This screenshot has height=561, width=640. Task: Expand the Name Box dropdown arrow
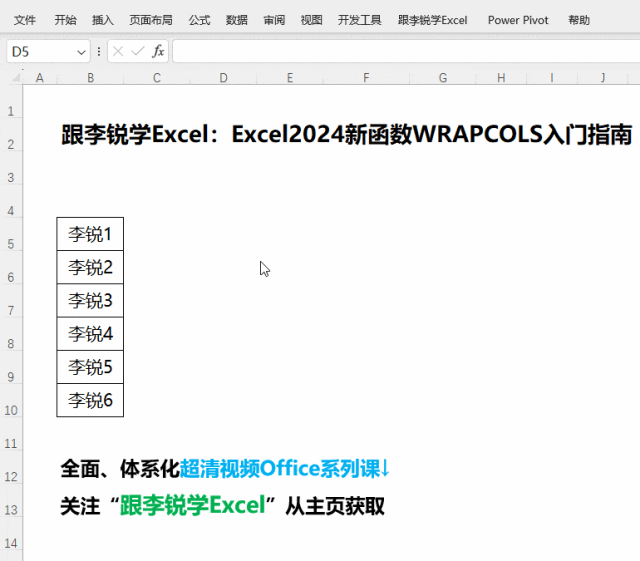pyautogui.click(x=81, y=52)
